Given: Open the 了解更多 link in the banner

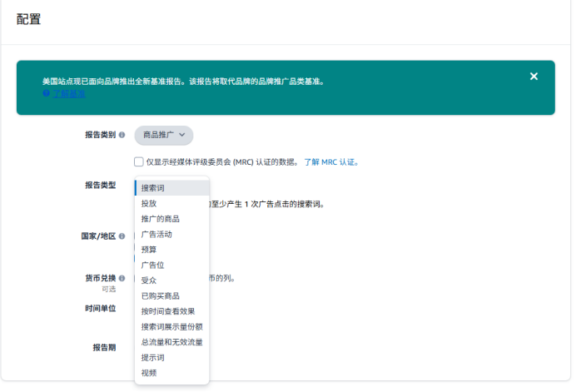Looking at the screenshot, I should tap(68, 94).
